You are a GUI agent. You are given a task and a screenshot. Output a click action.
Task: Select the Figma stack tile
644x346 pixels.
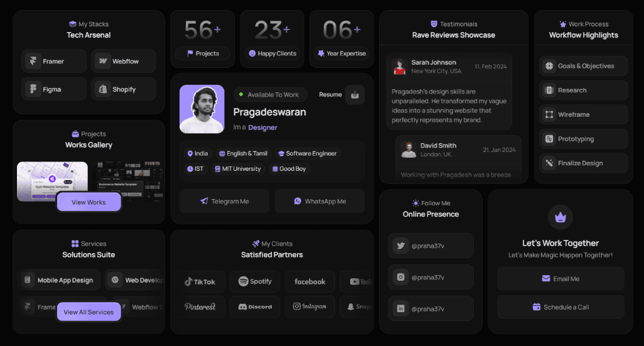click(x=54, y=89)
